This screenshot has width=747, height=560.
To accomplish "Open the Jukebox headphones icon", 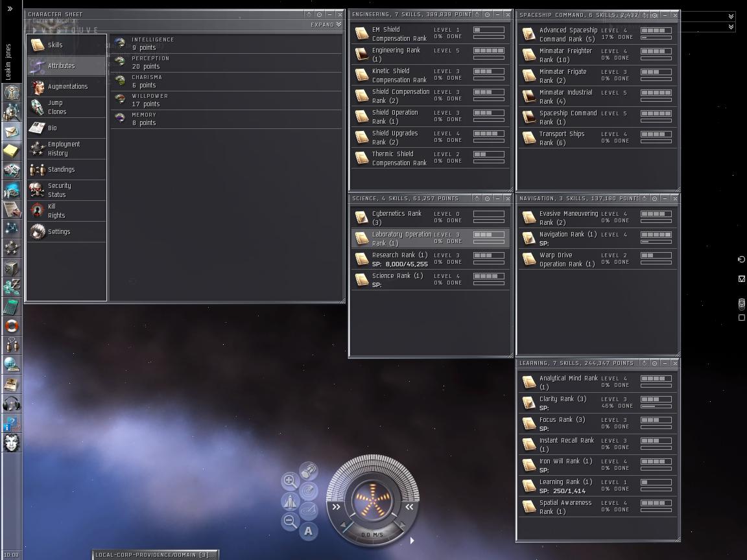I will pyautogui.click(x=11, y=403).
